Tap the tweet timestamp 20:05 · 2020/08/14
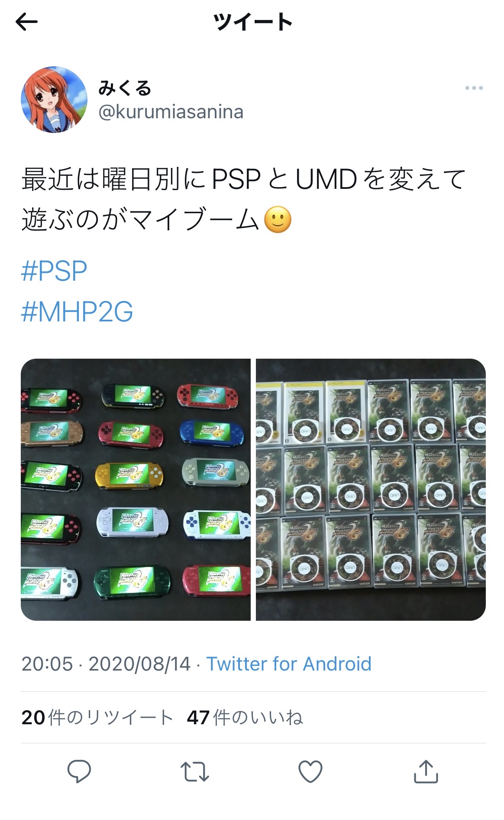The height and width of the screenshot is (820, 504). tap(106, 664)
